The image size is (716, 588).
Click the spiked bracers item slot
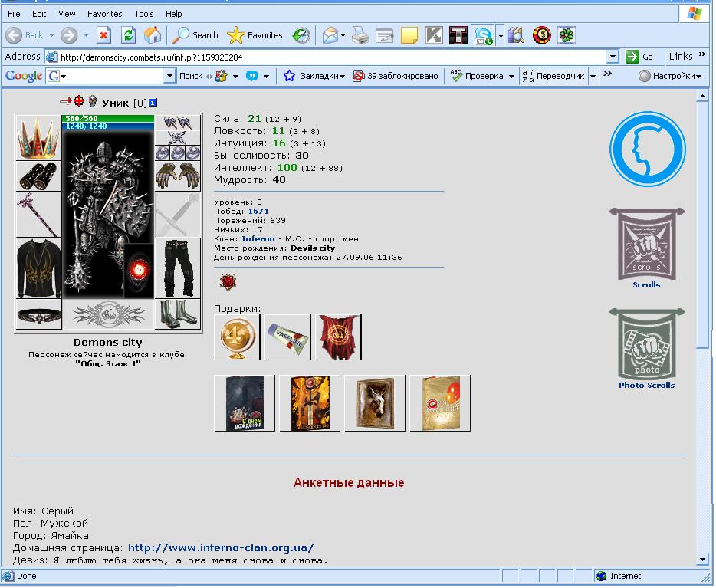[38, 176]
